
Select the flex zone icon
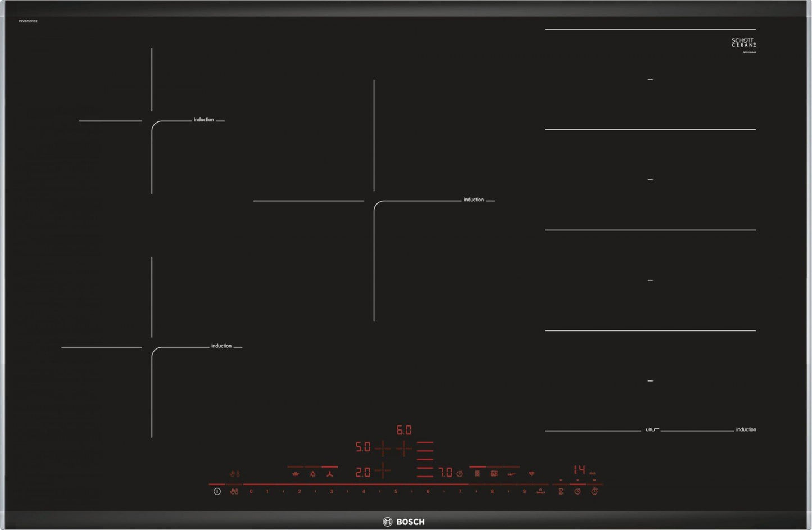(x=477, y=474)
